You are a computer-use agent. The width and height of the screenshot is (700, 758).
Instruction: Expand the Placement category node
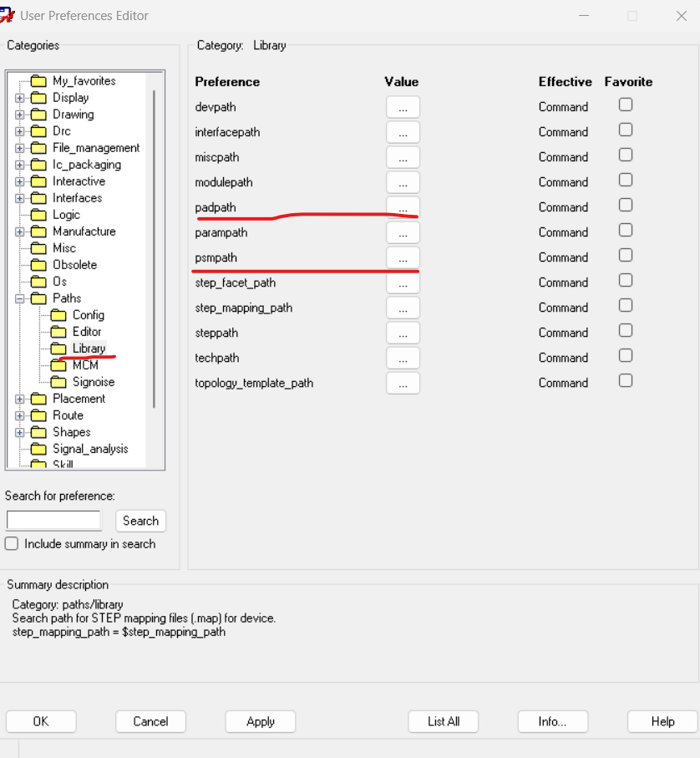click(19, 399)
